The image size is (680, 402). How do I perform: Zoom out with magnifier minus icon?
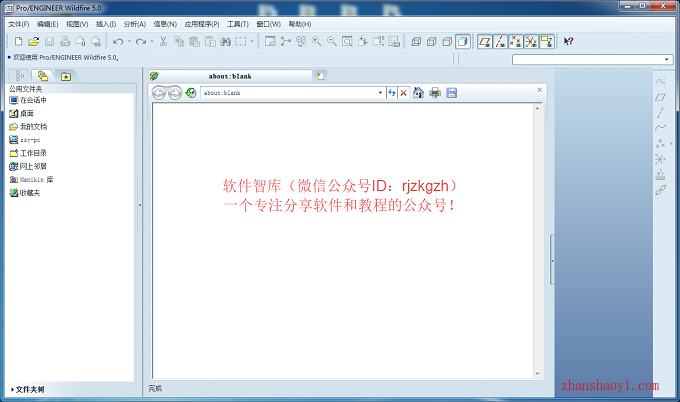click(332, 41)
